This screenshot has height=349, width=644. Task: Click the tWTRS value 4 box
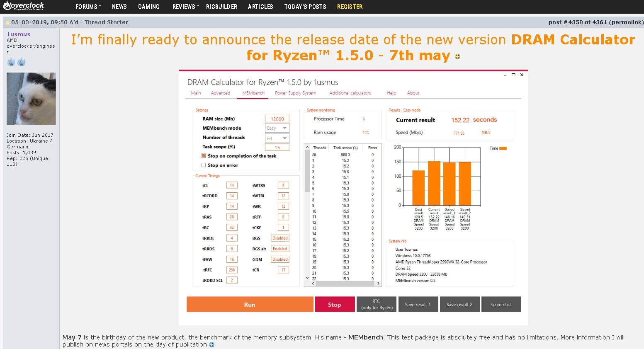point(283,185)
